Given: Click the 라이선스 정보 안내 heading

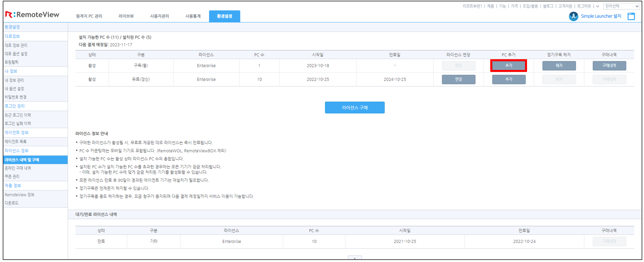Looking at the screenshot, I should click(x=92, y=134).
